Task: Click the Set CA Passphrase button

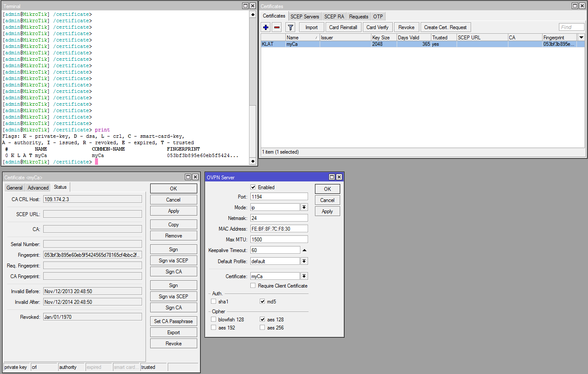Action: coord(173,321)
